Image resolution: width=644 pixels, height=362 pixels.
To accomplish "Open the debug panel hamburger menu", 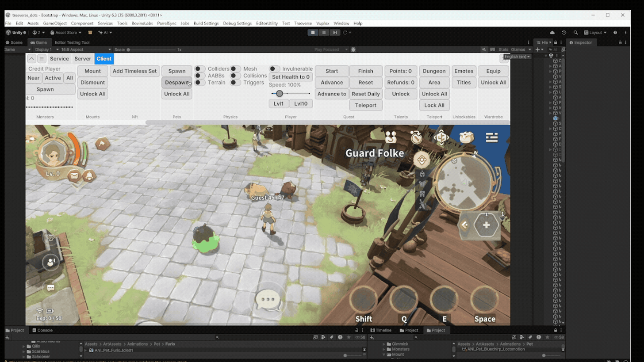I will 42,59.
